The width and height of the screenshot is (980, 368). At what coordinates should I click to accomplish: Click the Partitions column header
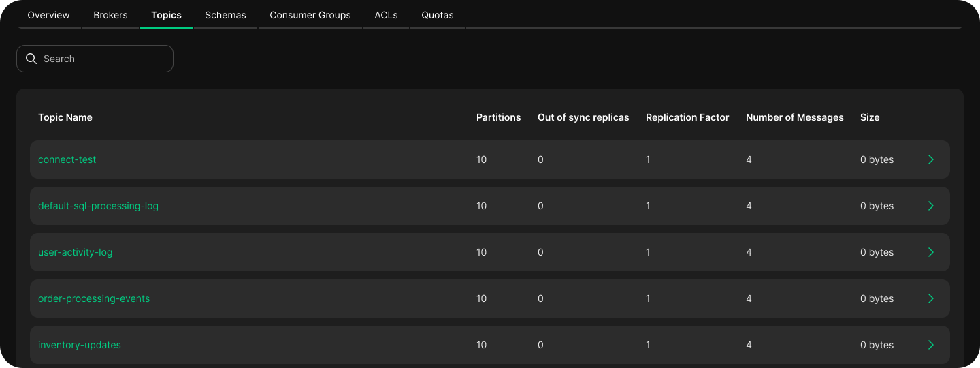(498, 117)
